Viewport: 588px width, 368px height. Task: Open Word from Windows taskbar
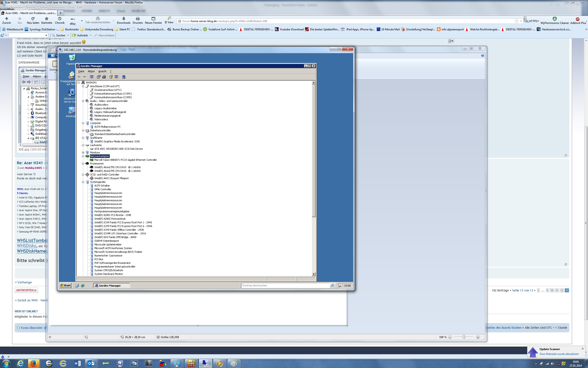77,363
